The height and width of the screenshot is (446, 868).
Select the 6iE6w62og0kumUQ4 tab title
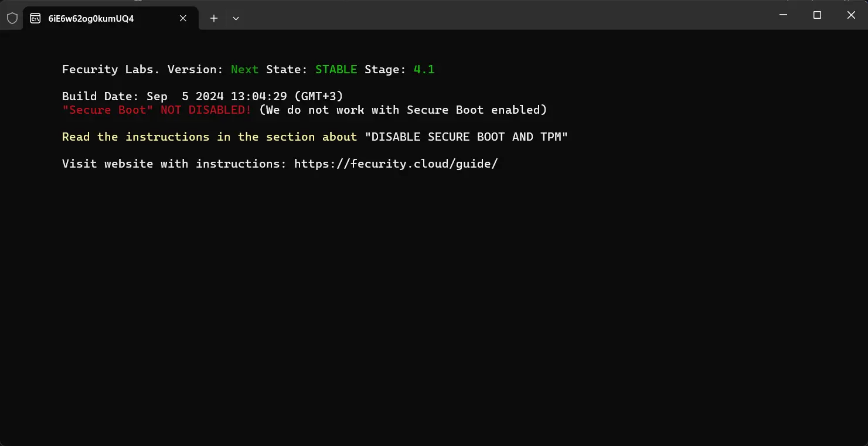[x=91, y=18]
